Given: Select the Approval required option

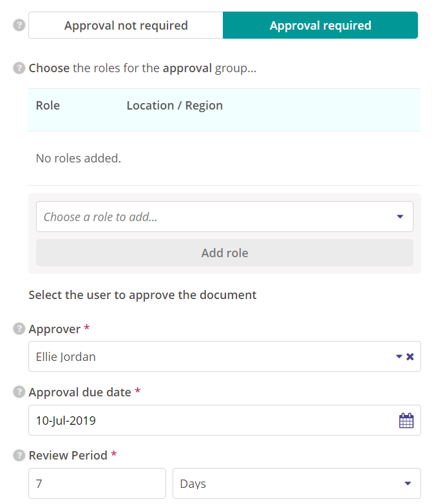Looking at the screenshot, I should pyautogui.click(x=320, y=26).
